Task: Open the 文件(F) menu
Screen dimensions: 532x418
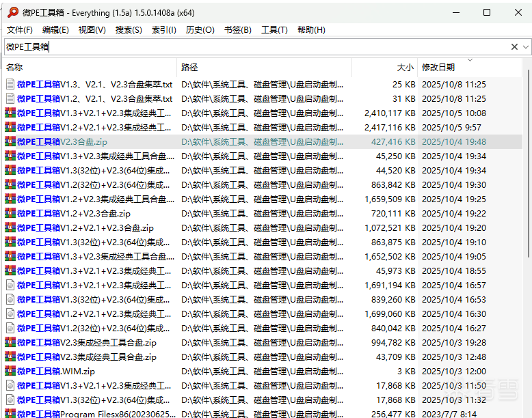Action: coord(20,30)
